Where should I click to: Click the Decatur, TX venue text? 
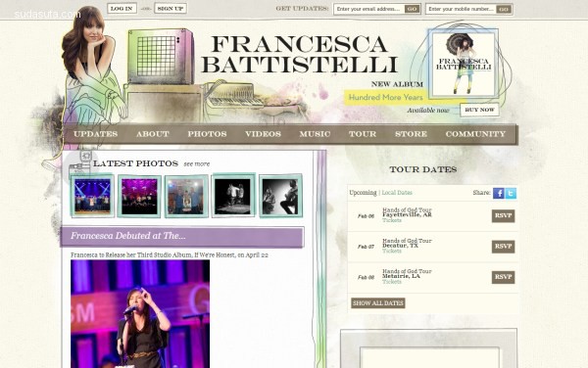coord(400,246)
